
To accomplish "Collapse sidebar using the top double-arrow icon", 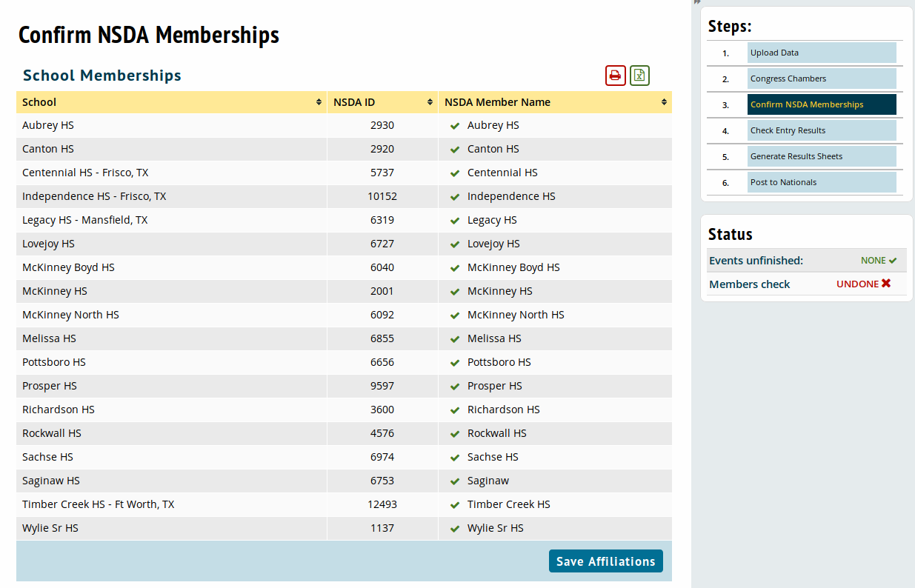I will [697, 2].
